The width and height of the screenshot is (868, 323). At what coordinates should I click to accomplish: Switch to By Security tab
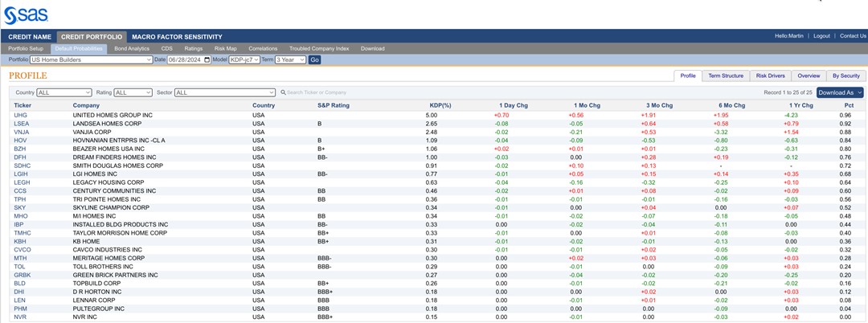point(846,76)
